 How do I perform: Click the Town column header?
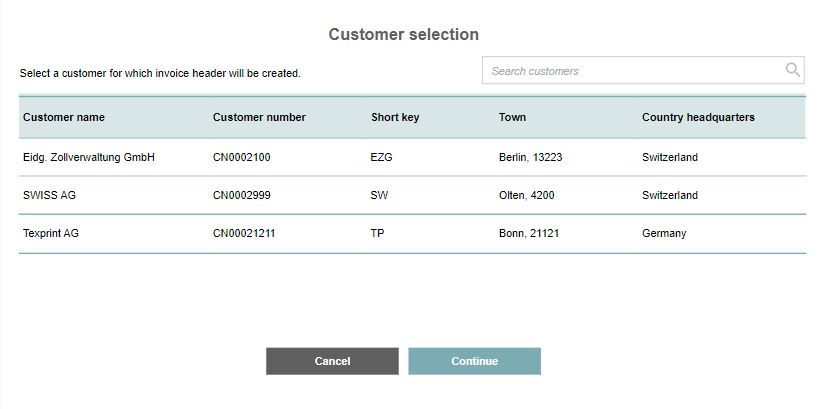(x=512, y=117)
